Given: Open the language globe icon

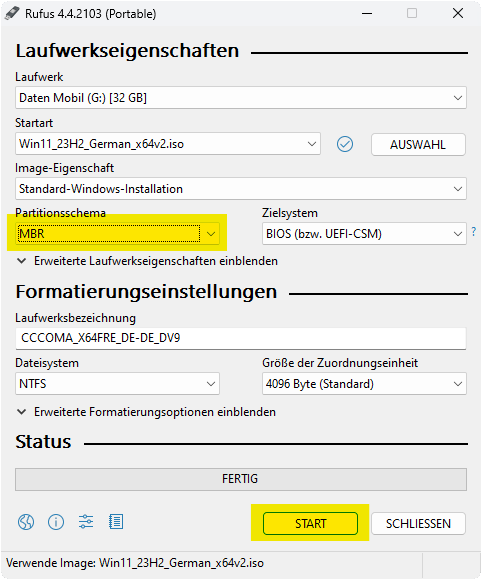Looking at the screenshot, I should coord(26,522).
